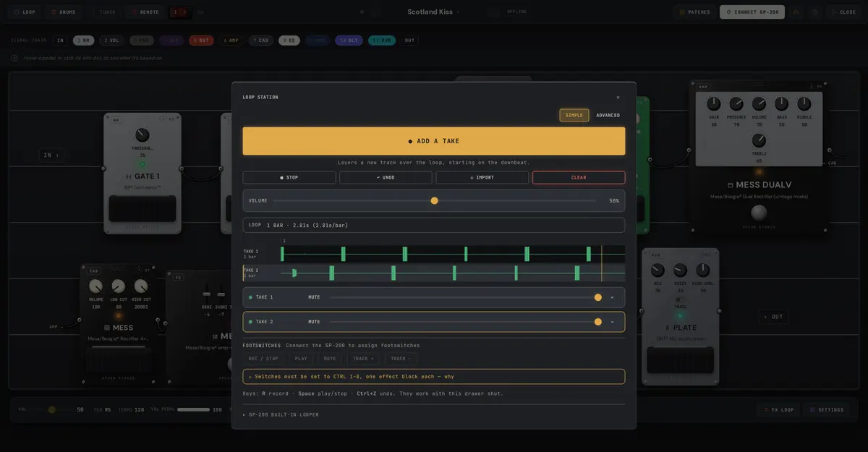
Task: Click the Treble knob on MESS DUALV amp
Action: click(x=759, y=140)
